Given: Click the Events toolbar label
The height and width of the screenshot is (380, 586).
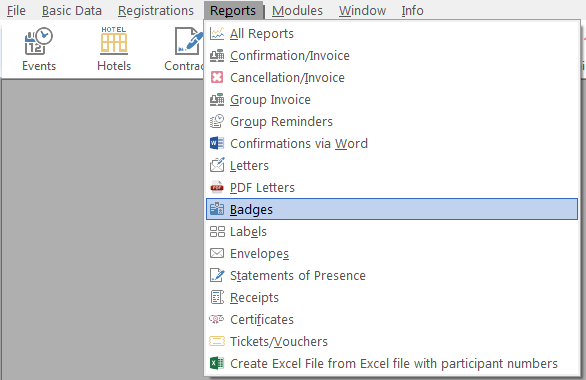Looking at the screenshot, I should tap(39, 66).
